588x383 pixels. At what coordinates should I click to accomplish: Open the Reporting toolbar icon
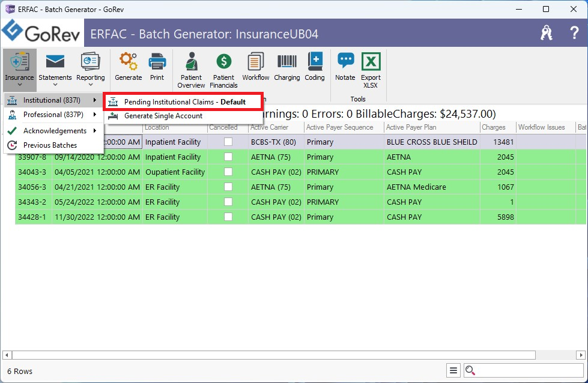[x=90, y=61]
